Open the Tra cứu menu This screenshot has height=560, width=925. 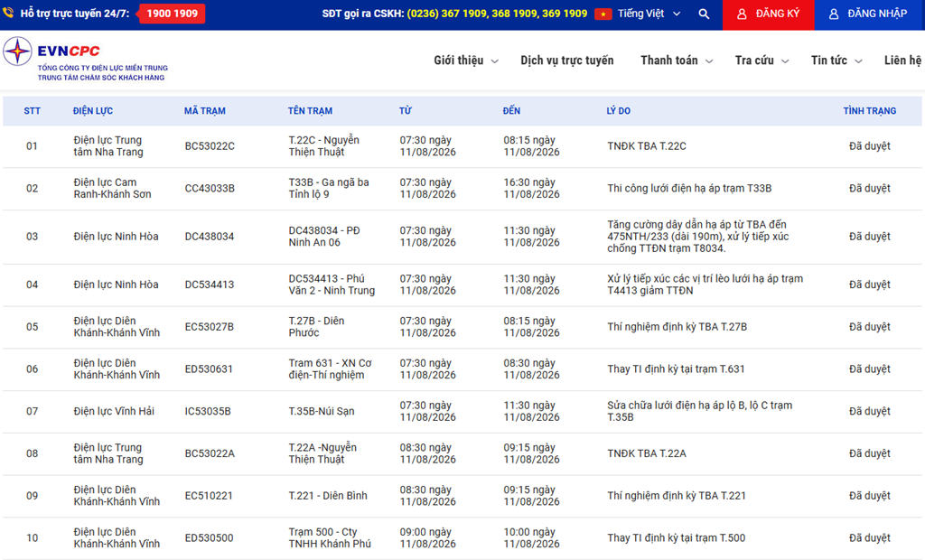click(754, 61)
